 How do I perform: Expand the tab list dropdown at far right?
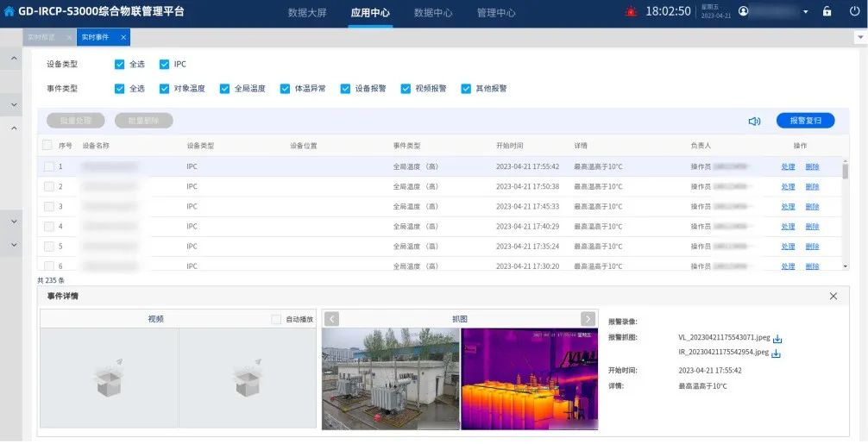tap(859, 38)
